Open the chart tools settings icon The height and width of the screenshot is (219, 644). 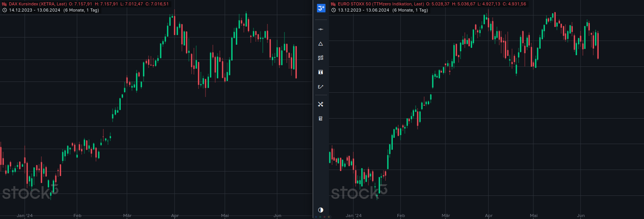pyautogui.click(x=320, y=104)
